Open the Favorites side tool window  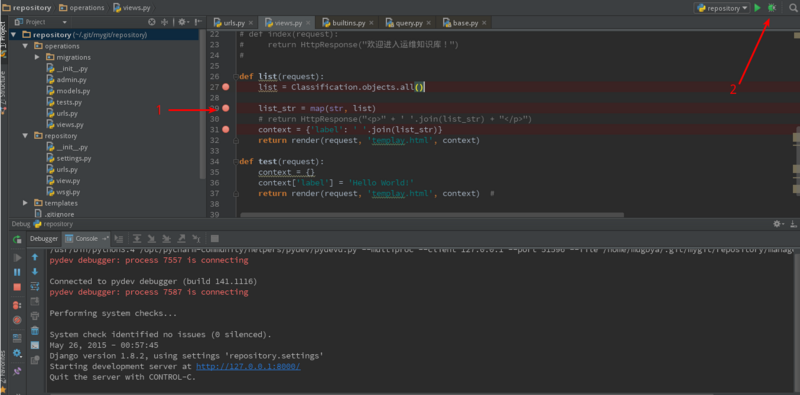[x=4, y=371]
